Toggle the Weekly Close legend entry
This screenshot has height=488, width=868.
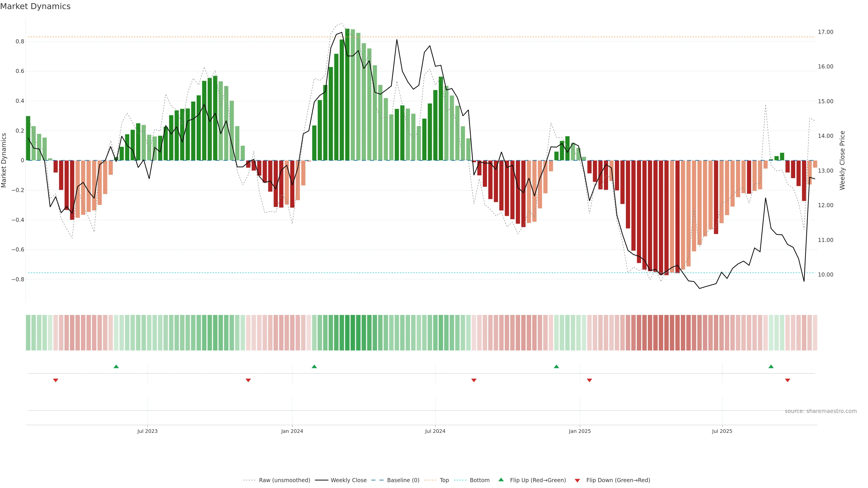coord(348,480)
